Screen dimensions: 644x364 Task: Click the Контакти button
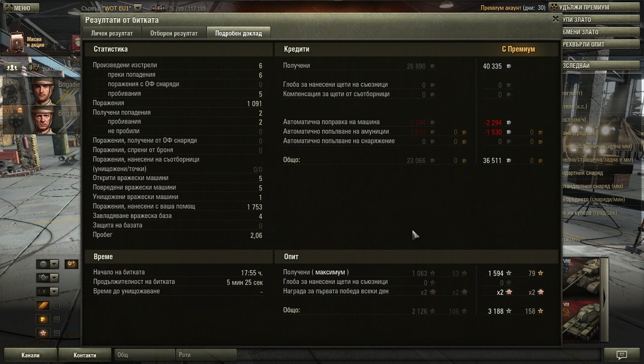pyautogui.click(x=85, y=355)
